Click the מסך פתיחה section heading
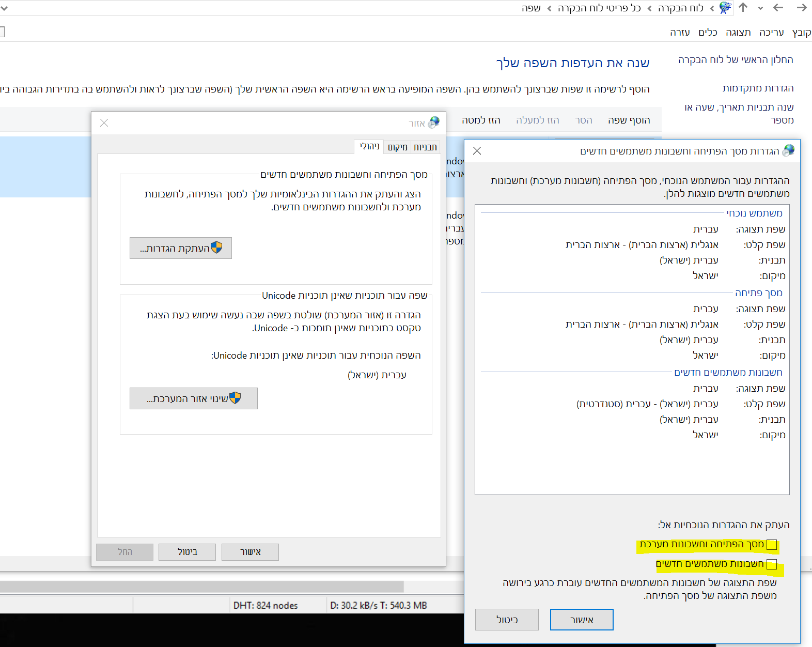The image size is (812, 647). click(759, 293)
